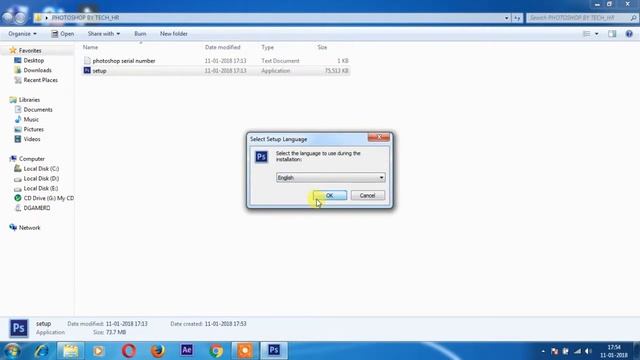Open orange recorder app in taskbar
Image resolution: width=640 pixels, height=360 pixels.
tap(245, 351)
